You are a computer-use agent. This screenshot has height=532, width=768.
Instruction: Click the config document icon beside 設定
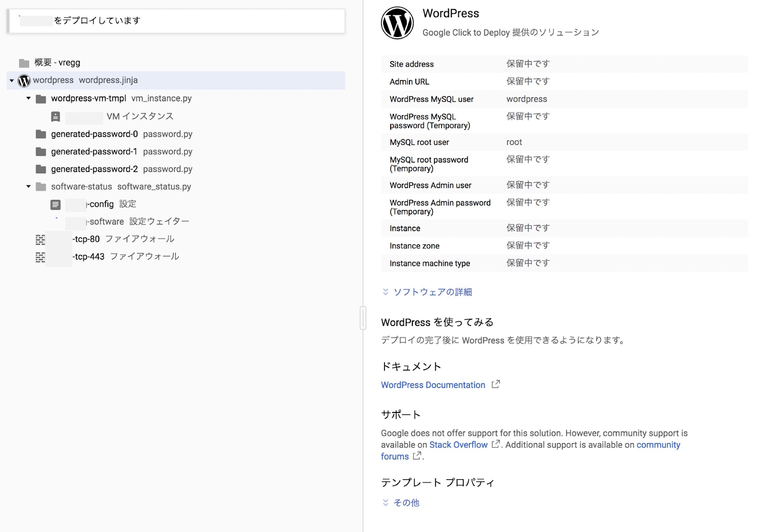click(56, 205)
